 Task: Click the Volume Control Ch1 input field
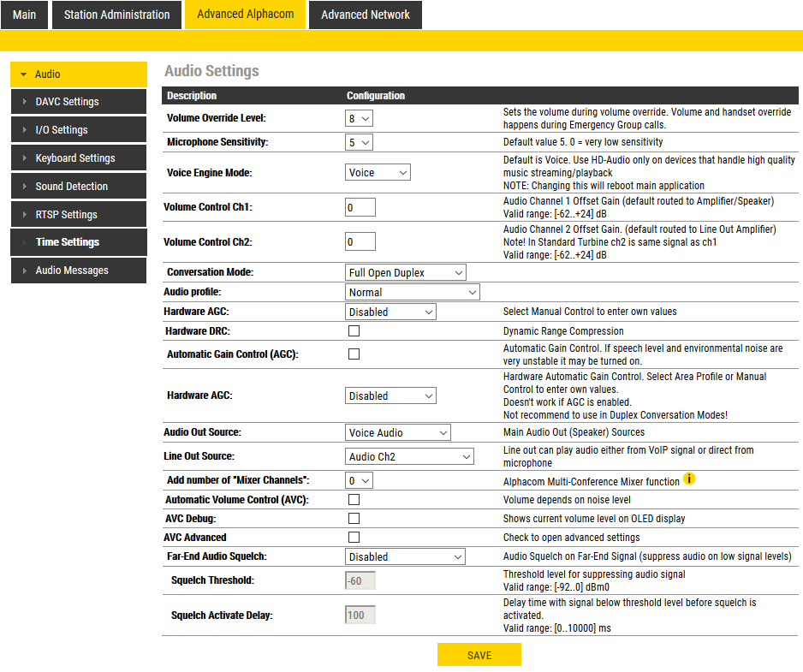[360, 207]
